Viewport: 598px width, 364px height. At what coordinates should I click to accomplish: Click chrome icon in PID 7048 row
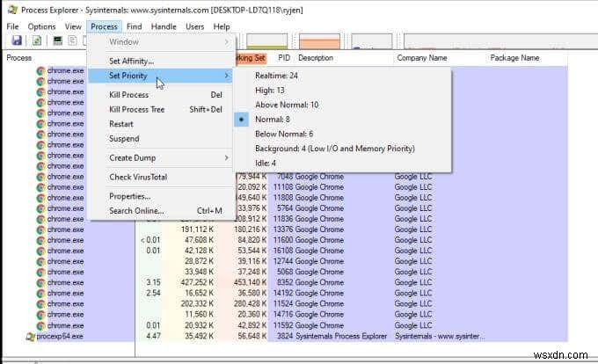[x=40, y=178]
